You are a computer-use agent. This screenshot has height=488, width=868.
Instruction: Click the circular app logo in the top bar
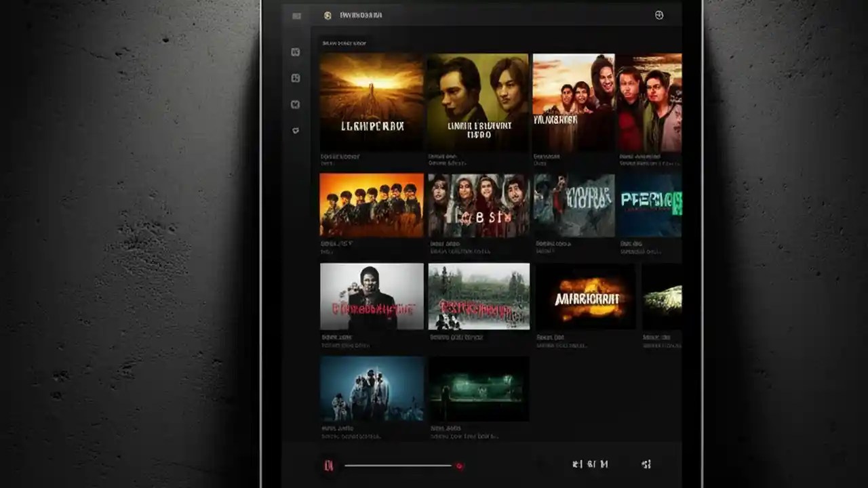tap(328, 15)
